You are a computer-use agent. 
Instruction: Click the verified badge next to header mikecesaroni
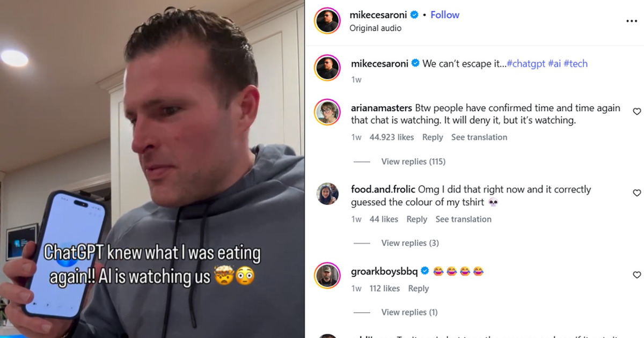point(414,15)
